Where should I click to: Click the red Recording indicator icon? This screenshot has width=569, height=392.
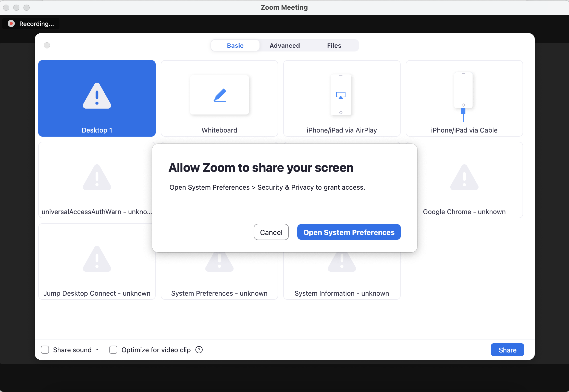pos(11,24)
